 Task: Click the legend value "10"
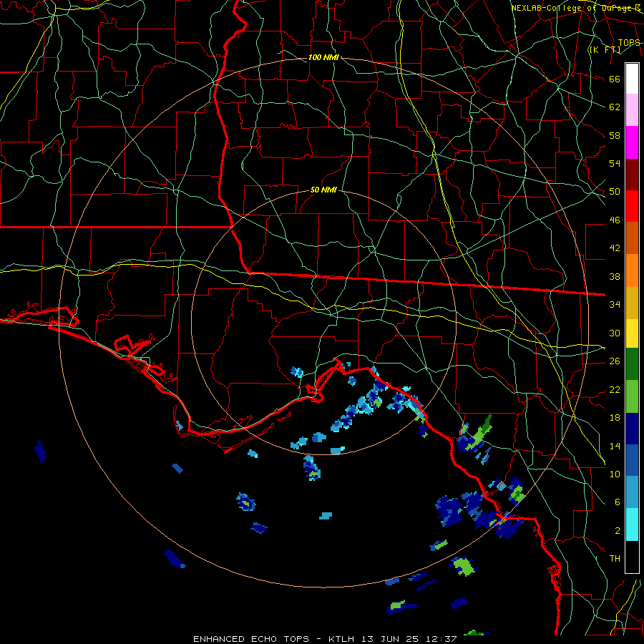tap(615, 474)
